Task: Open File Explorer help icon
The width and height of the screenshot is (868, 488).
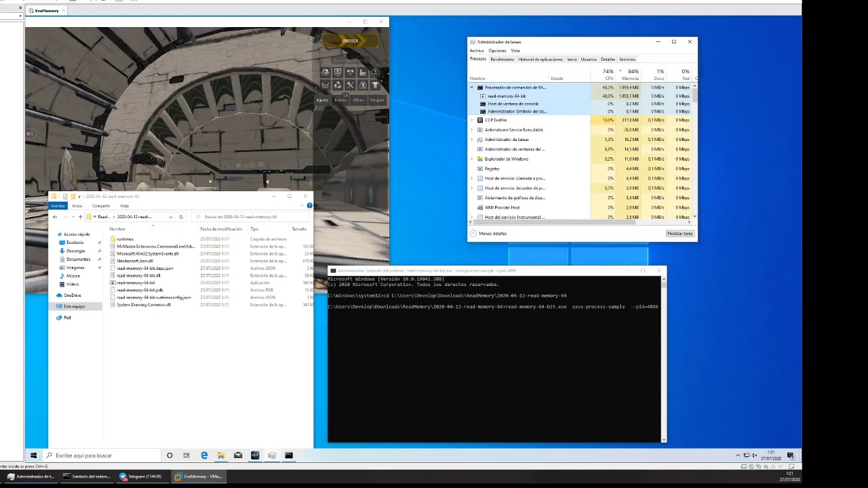Action: [309, 205]
